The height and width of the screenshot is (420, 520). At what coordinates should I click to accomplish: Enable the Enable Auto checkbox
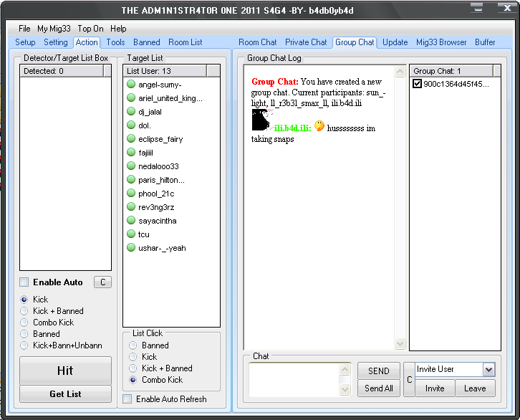tap(24, 282)
